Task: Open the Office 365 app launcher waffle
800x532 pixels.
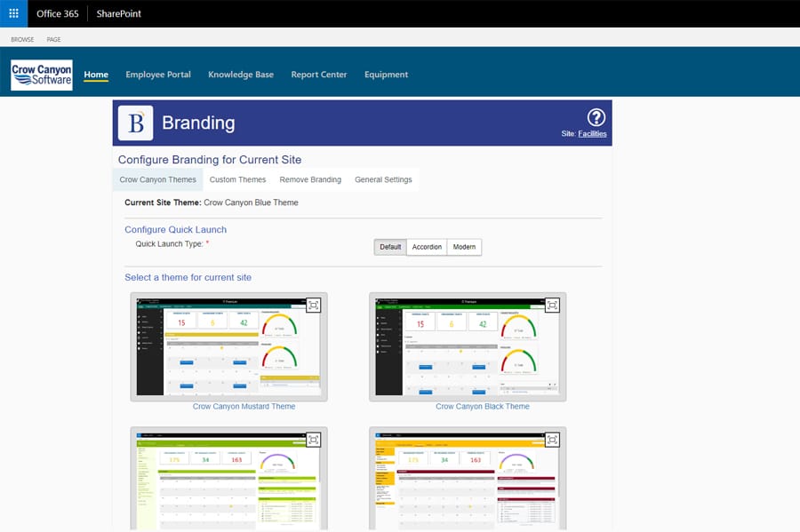Action: (x=13, y=13)
